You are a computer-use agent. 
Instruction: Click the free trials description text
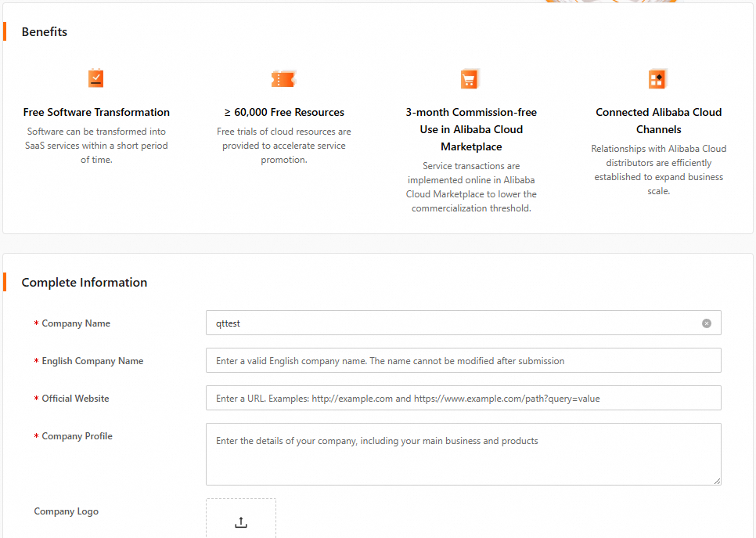click(284, 145)
